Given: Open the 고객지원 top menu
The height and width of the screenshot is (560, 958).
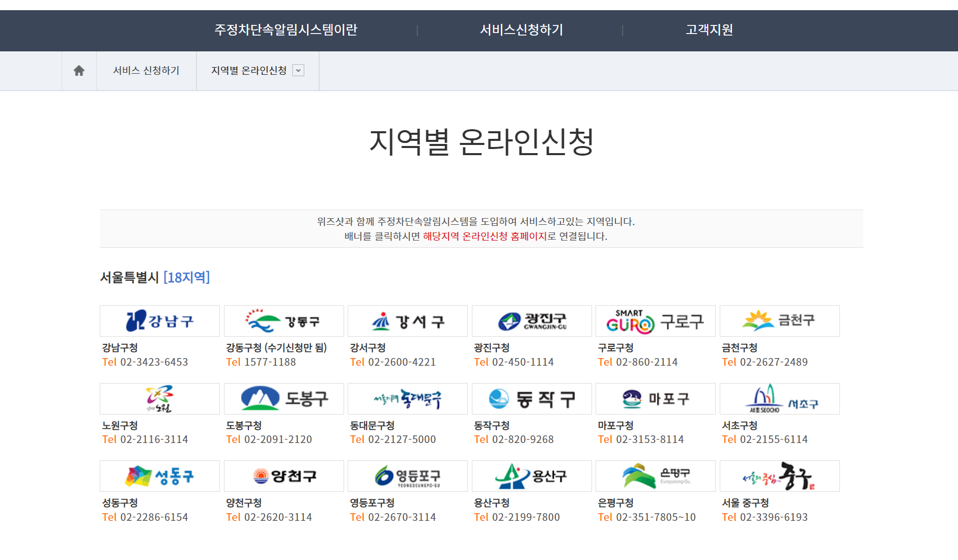Looking at the screenshot, I should click(x=709, y=30).
